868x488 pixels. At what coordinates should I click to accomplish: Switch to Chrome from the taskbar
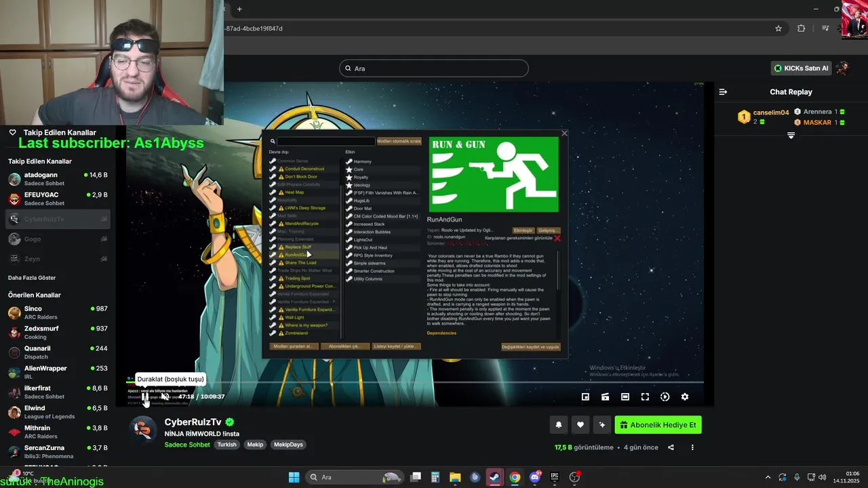515,477
